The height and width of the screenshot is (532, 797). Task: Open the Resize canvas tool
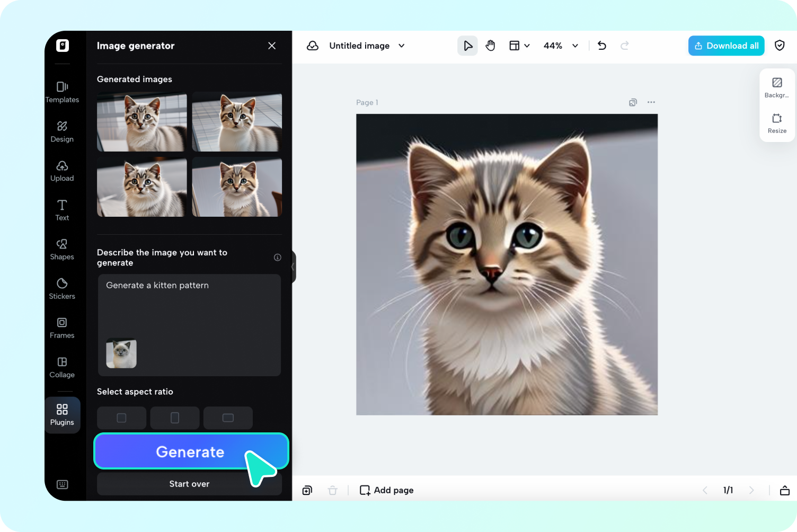(x=777, y=123)
